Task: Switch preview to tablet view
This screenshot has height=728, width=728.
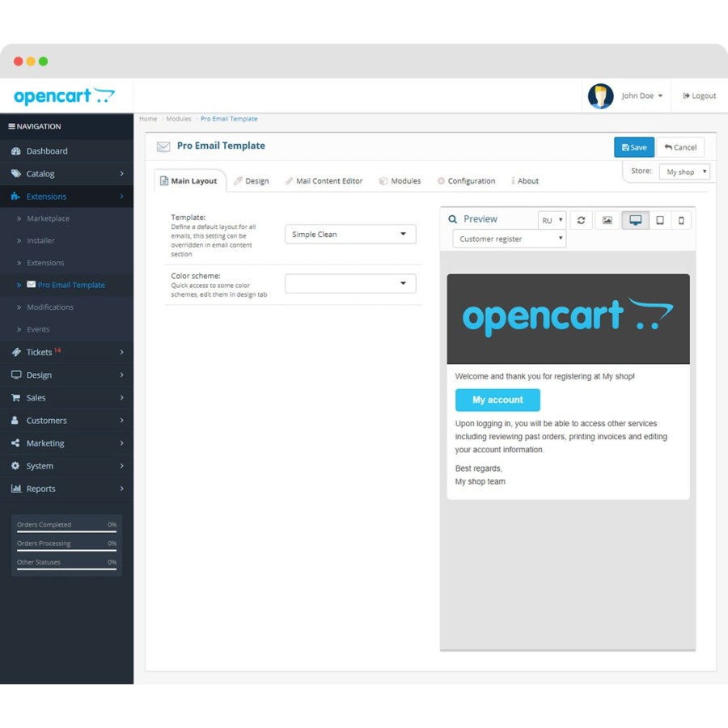Action: (659, 220)
